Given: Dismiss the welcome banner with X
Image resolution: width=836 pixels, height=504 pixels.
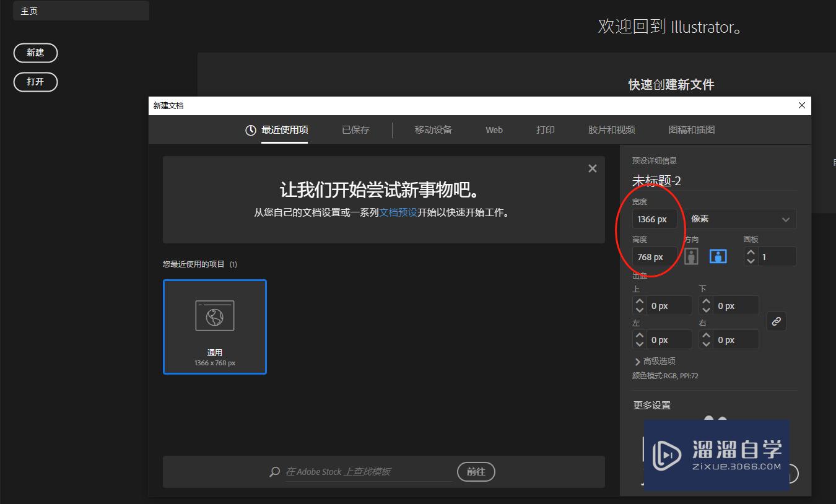Looking at the screenshot, I should point(593,168).
